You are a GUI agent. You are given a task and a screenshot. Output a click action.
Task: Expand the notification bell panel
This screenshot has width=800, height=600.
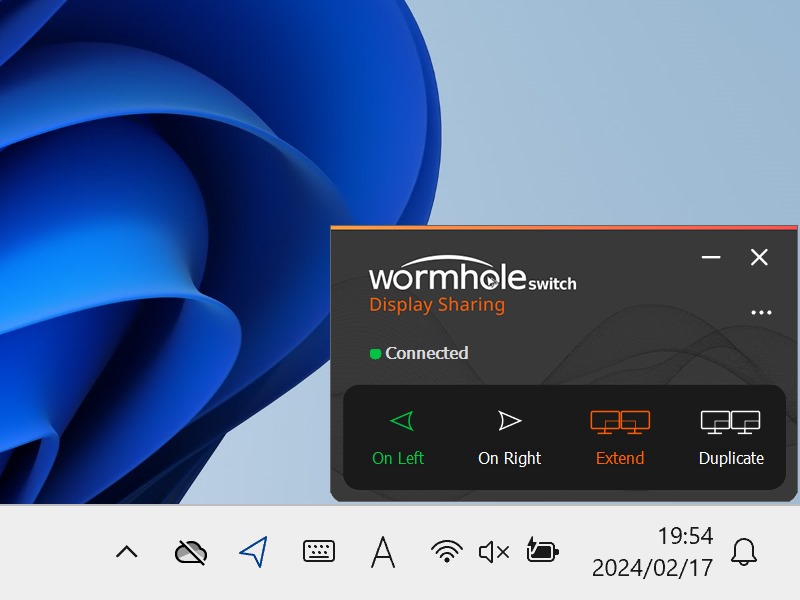tap(743, 551)
